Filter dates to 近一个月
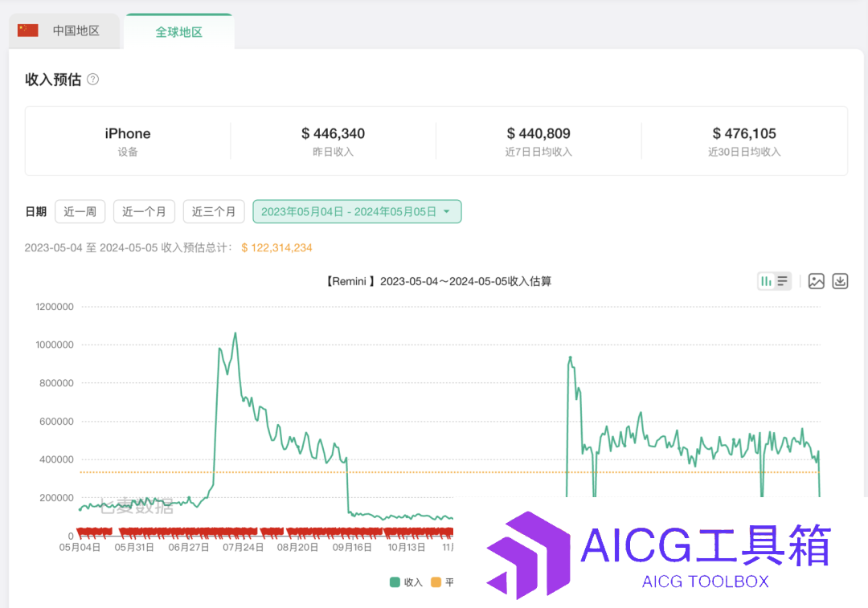 click(x=144, y=211)
